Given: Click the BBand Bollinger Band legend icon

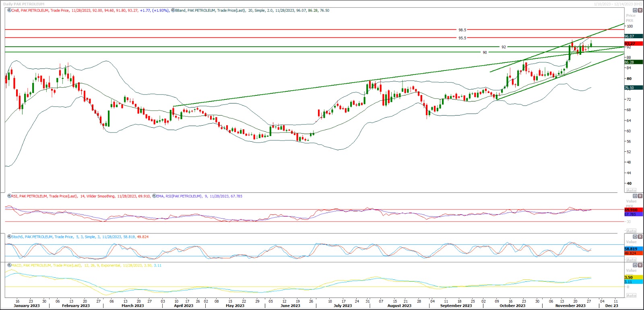Looking at the screenshot, I should [173, 10].
